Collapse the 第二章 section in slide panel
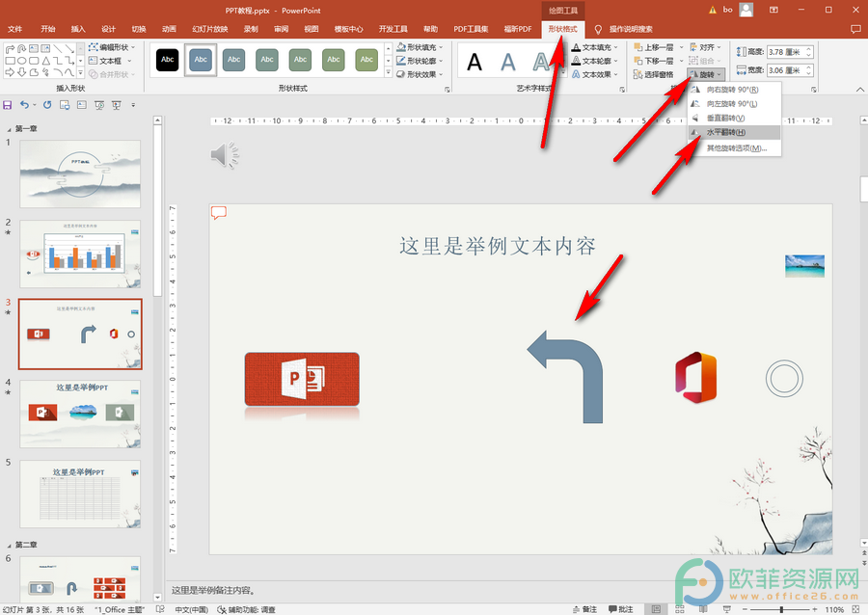868x615 pixels. coord(9,545)
